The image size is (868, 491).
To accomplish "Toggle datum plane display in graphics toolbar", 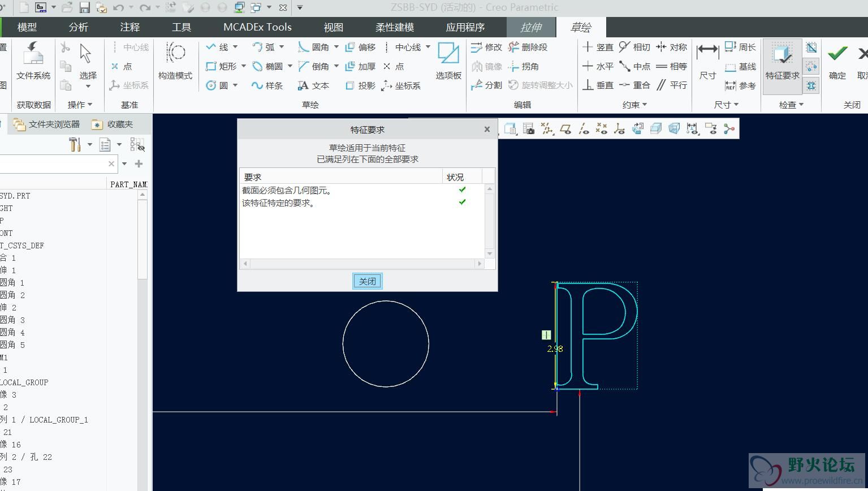I will pyautogui.click(x=565, y=129).
